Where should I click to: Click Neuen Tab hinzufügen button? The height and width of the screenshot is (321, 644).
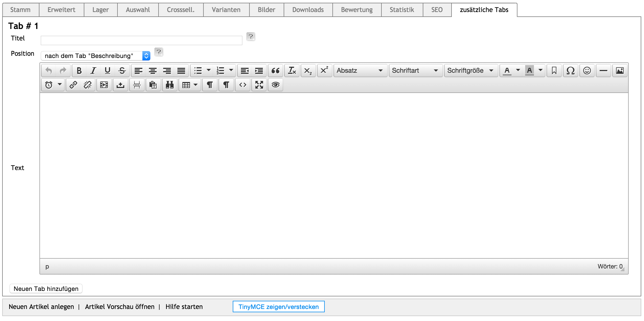tap(46, 289)
